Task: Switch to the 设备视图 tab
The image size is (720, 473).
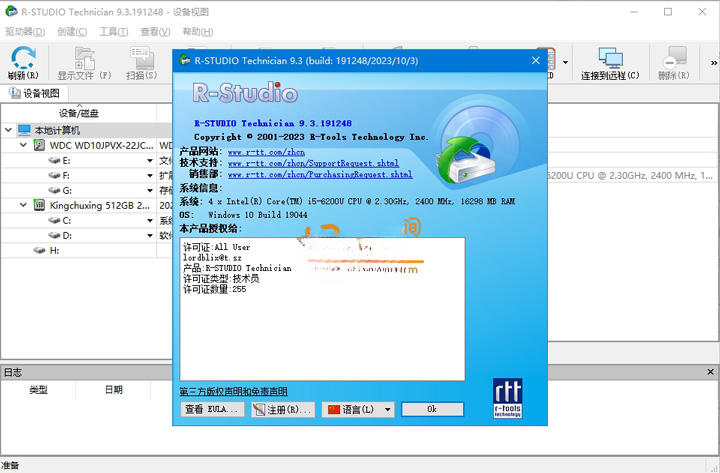Action: (35, 93)
